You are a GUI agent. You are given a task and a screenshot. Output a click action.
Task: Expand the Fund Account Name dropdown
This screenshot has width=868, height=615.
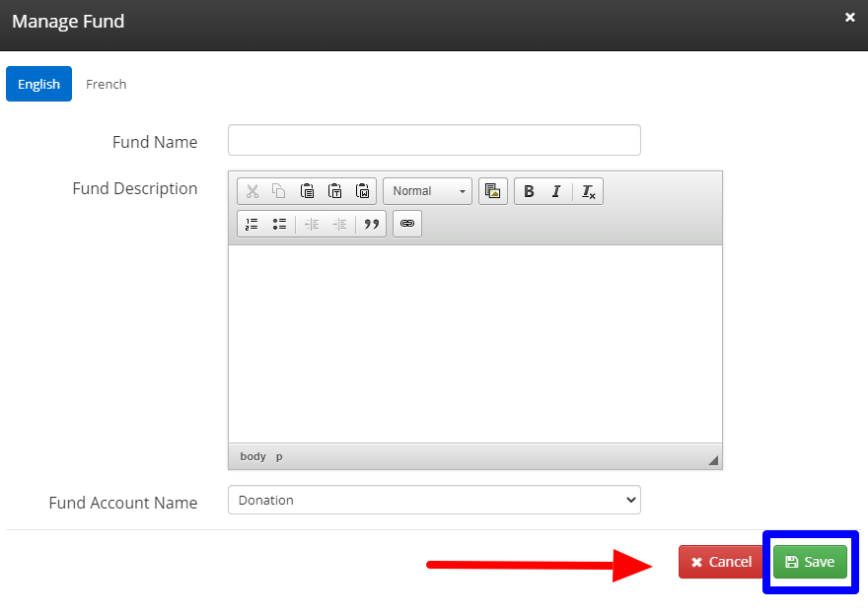(434, 500)
